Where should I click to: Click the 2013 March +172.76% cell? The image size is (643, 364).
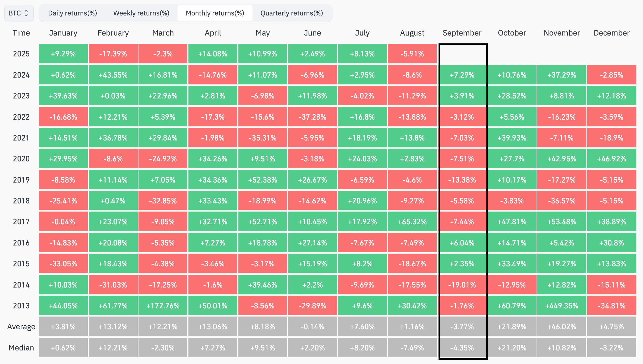tap(163, 306)
